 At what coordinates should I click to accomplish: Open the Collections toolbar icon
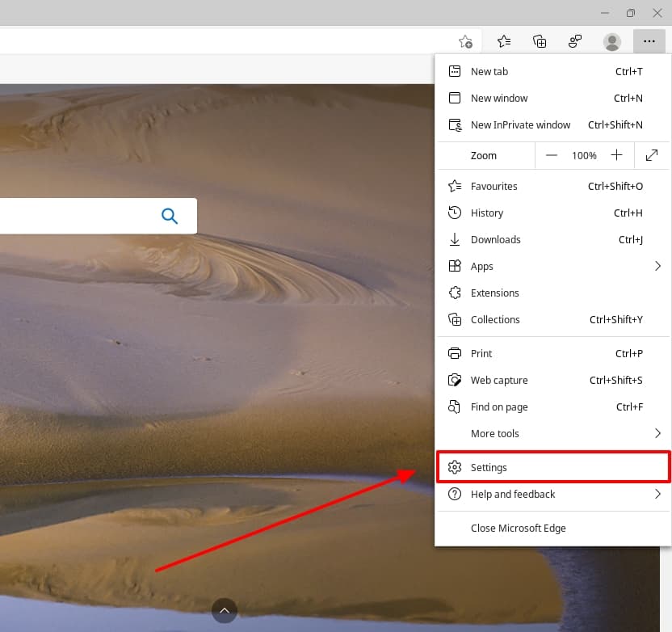[540, 41]
